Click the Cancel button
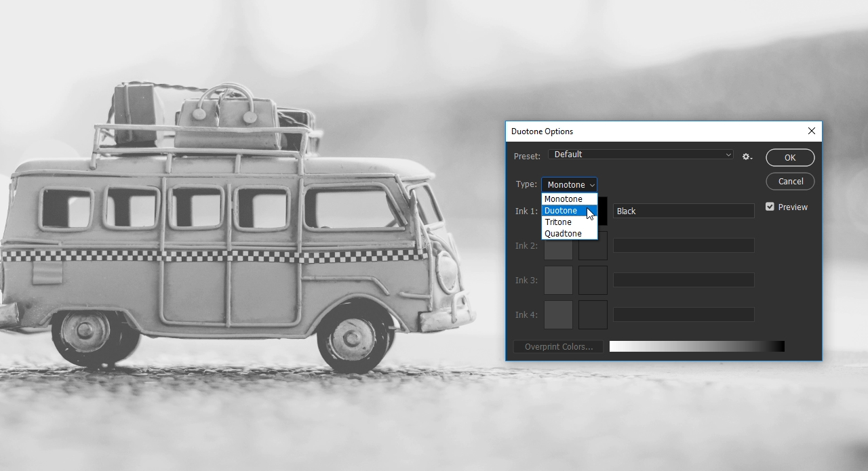This screenshot has width=868, height=471. tap(790, 182)
